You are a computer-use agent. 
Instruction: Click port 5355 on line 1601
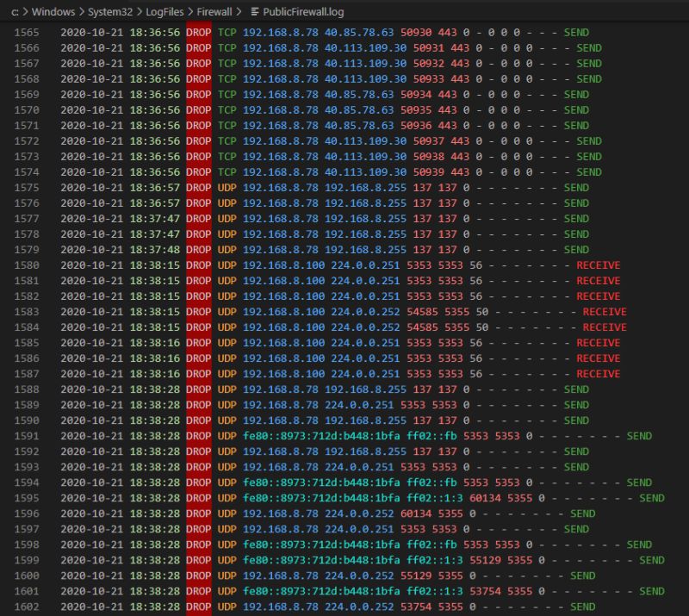coord(519,591)
